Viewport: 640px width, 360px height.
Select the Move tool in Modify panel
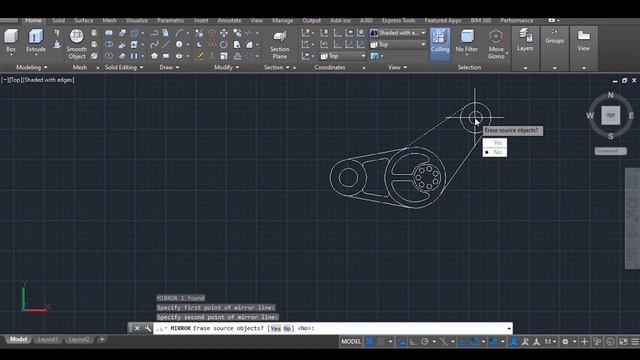tap(224, 33)
